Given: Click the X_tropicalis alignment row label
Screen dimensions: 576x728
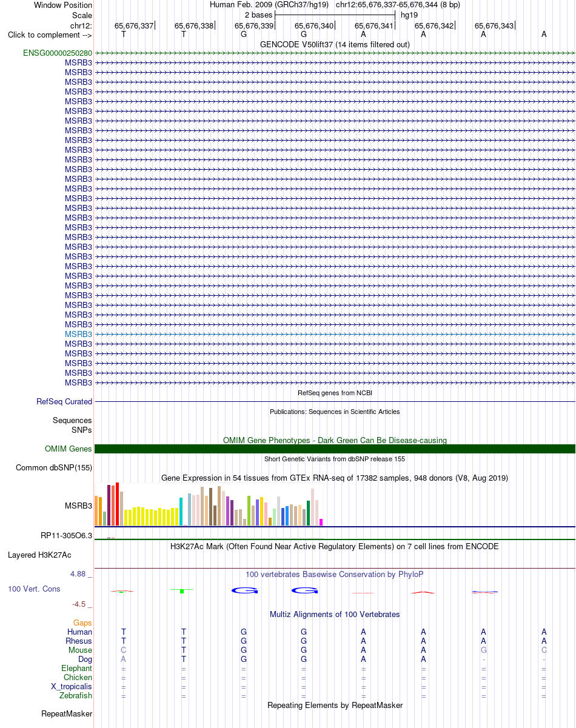Looking at the screenshot, I should [72, 686].
